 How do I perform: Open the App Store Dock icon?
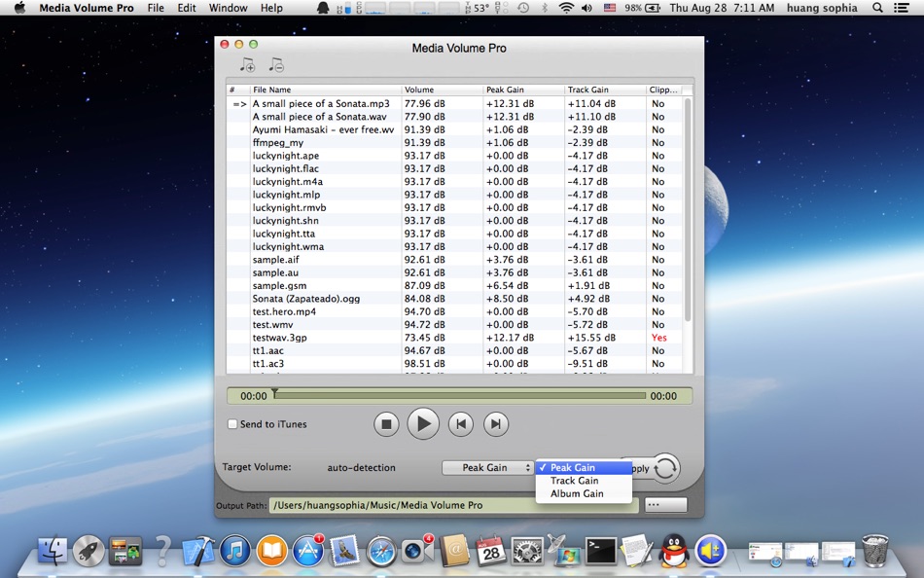(x=307, y=551)
